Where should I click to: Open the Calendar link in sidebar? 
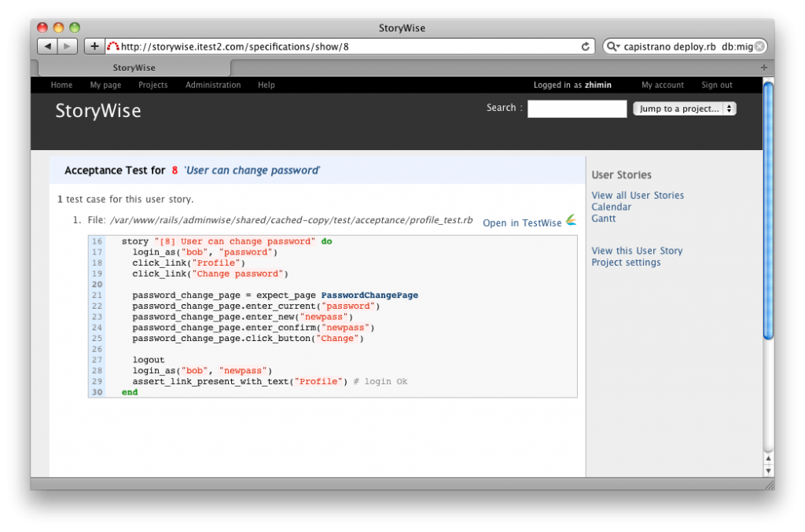(612, 207)
